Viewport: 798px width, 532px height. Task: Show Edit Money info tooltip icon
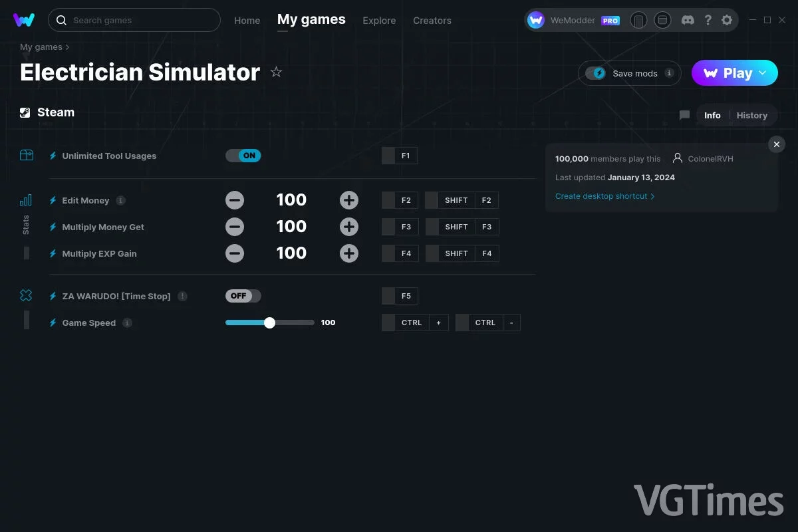(x=120, y=200)
